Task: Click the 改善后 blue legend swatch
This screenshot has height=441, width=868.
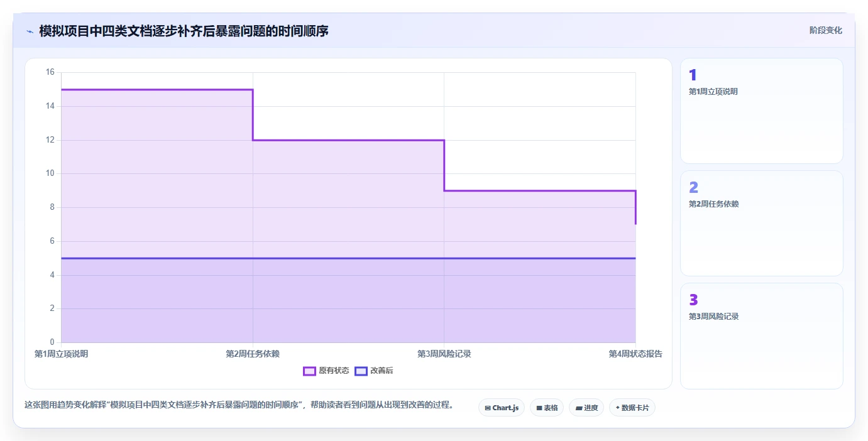Action: click(x=361, y=371)
